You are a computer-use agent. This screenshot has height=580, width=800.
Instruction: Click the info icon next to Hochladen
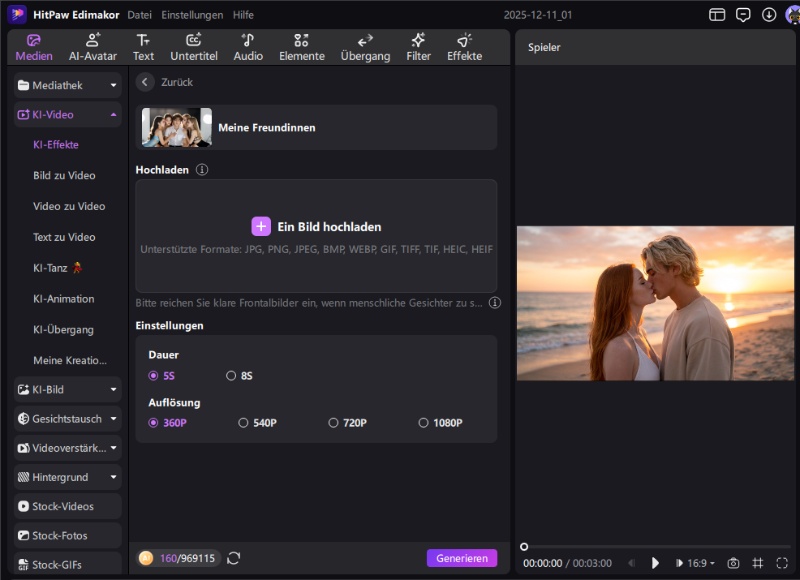202,170
